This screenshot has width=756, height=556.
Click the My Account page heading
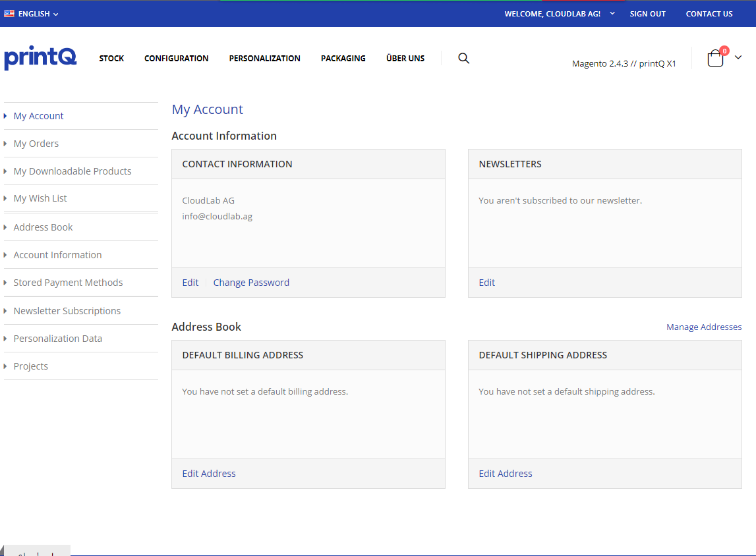click(208, 110)
